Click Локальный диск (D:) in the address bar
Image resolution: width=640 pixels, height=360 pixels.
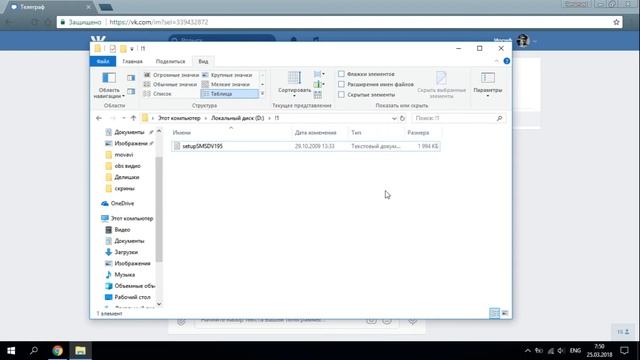(x=238, y=118)
